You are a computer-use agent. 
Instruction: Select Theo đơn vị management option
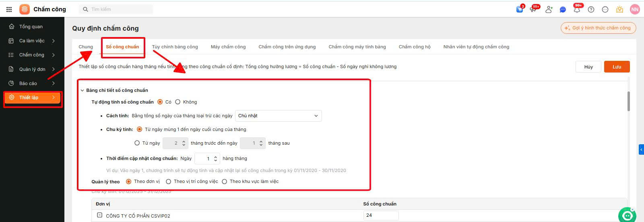tap(129, 182)
